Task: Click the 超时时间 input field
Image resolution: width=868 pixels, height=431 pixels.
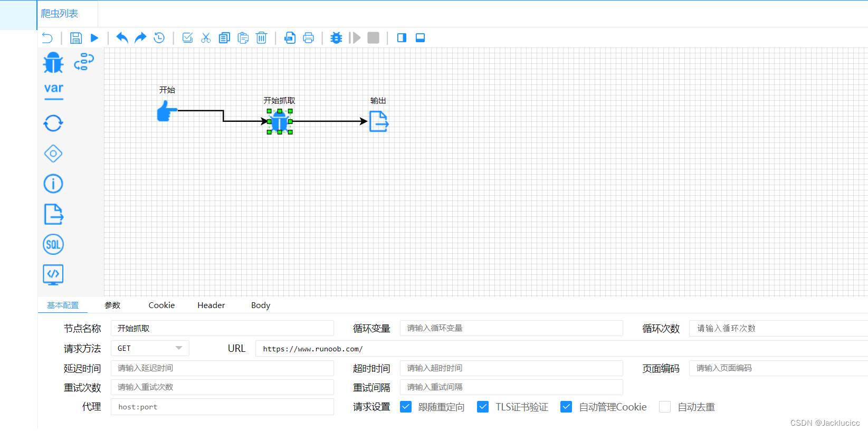Action: click(511, 368)
